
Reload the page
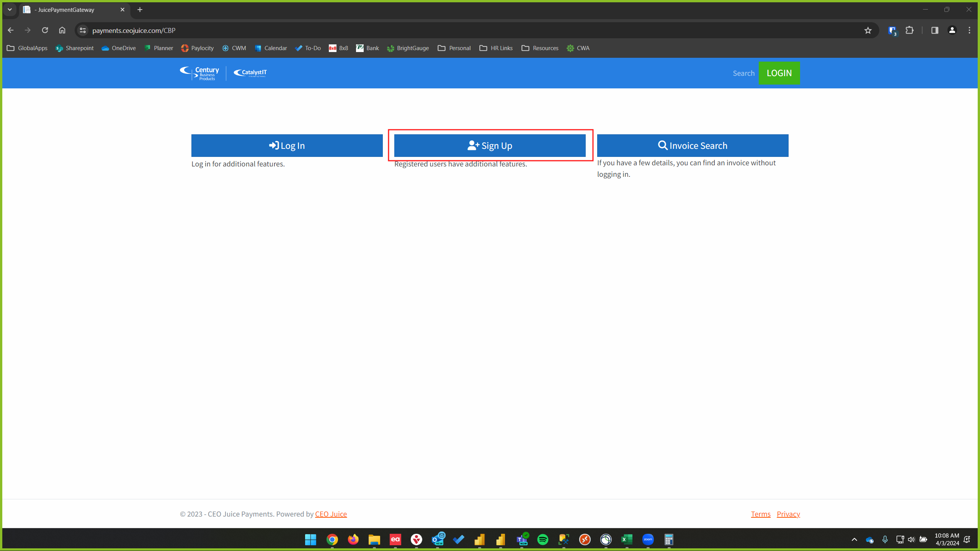tap(45, 30)
